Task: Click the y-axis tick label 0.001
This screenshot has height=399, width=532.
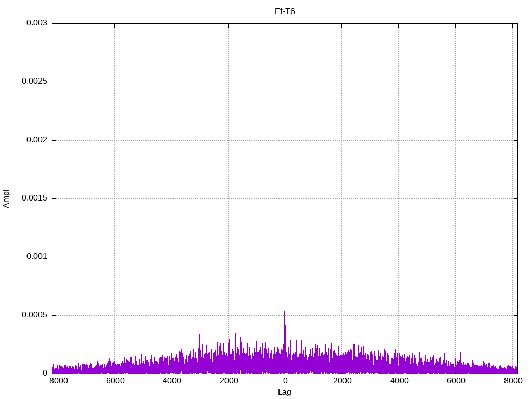Action: (x=37, y=257)
